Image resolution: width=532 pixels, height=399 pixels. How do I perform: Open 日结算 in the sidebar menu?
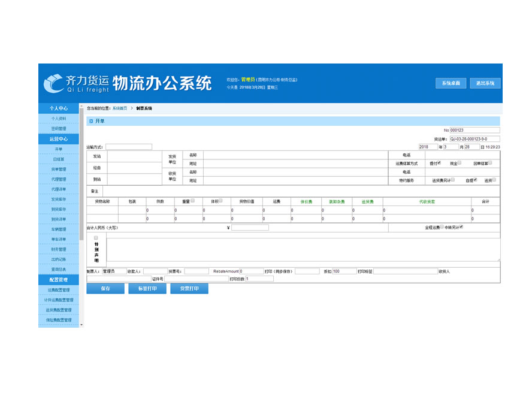pos(58,159)
